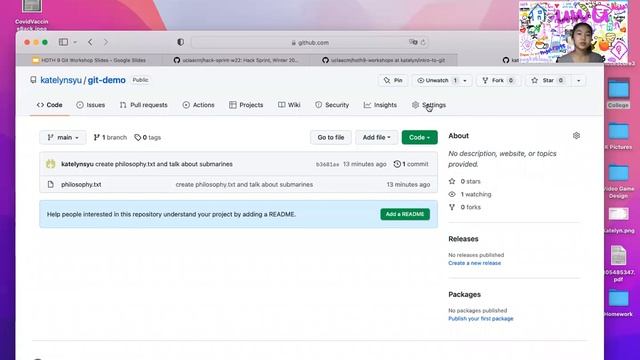The image size is (640, 360).
Task: Open the green Code dropdown
Action: (420, 138)
